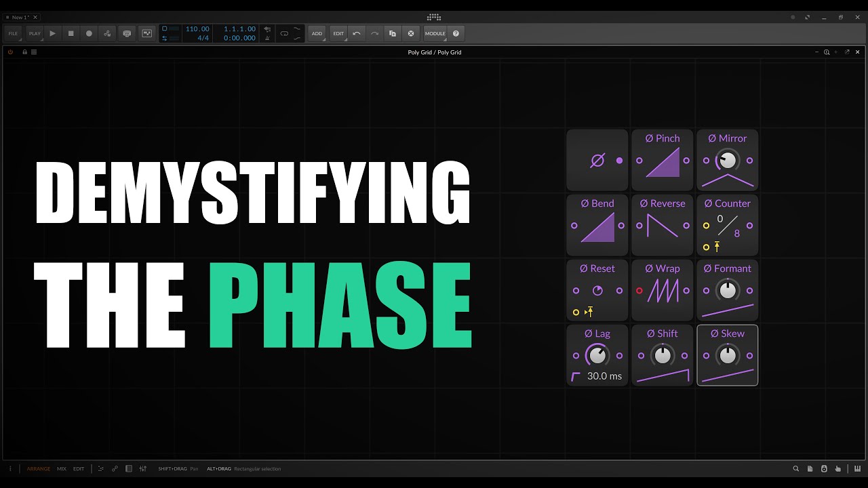The height and width of the screenshot is (488, 868).
Task: Click the Bitwig dashboard logo at the top
Action: click(x=434, y=17)
